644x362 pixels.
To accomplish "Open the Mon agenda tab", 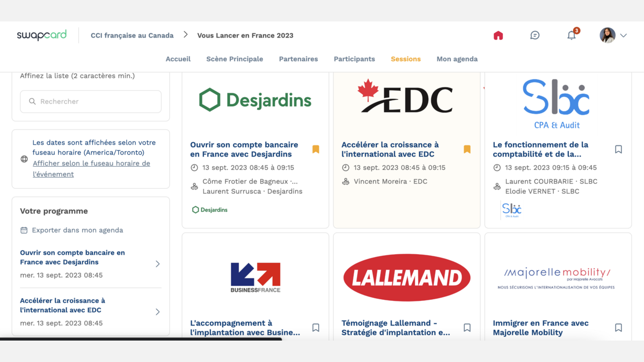I will click(457, 59).
